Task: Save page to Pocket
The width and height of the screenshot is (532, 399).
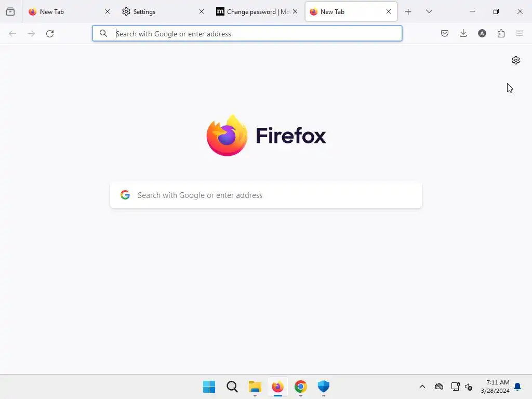Action: point(445,33)
